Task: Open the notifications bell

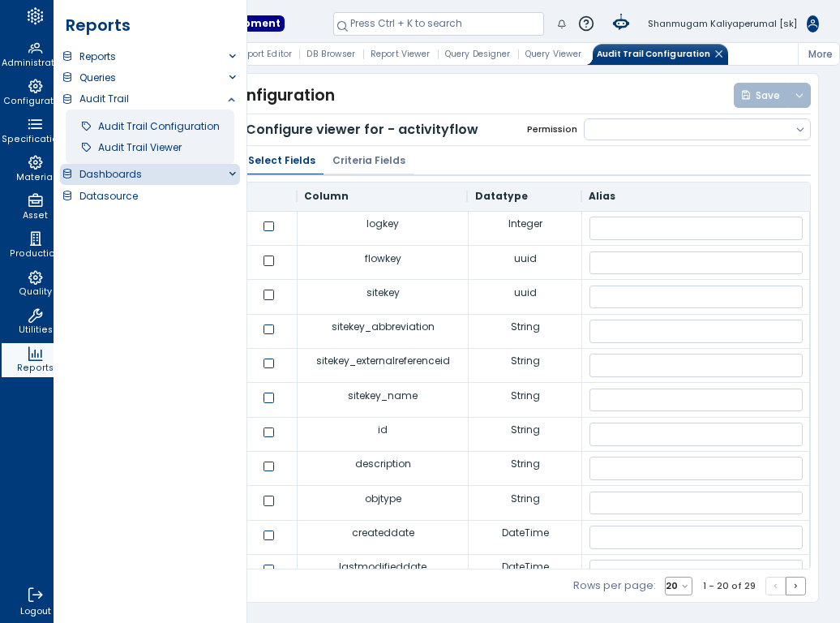Action: (x=561, y=24)
